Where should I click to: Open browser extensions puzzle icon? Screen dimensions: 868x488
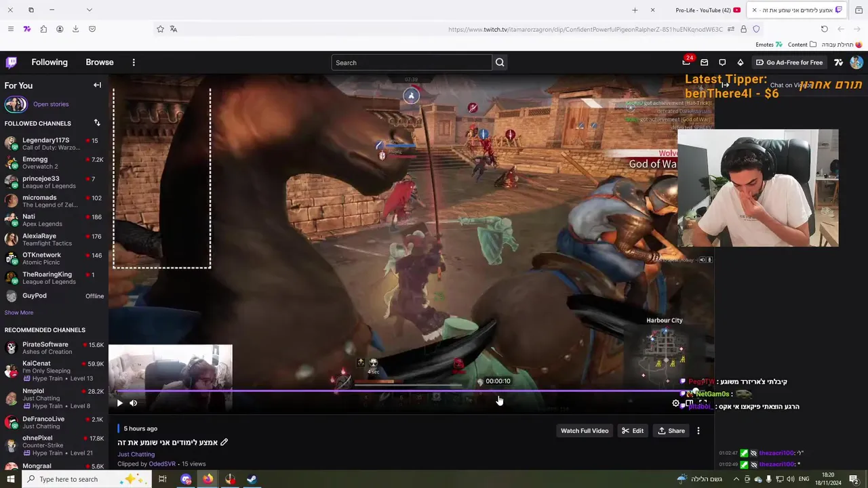[x=43, y=29]
